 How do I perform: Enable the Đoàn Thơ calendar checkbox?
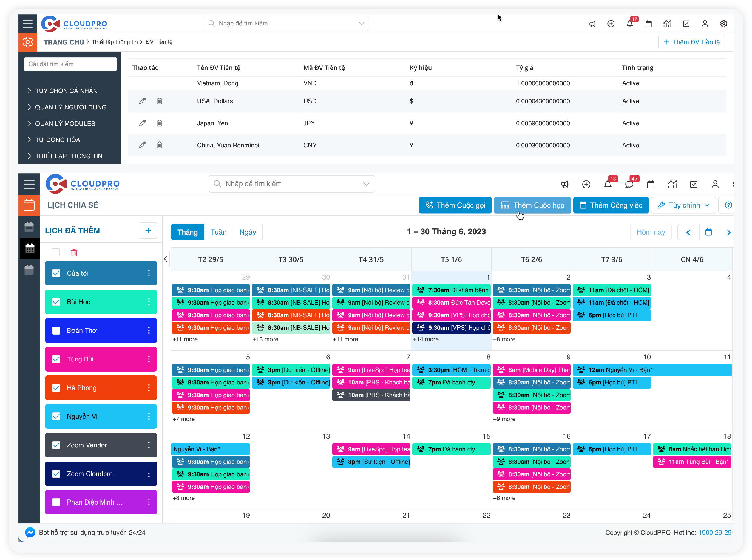(x=56, y=330)
